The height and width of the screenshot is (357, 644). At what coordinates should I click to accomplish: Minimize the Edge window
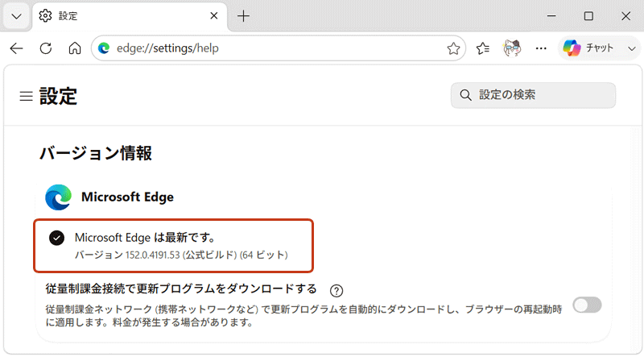coord(551,16)
